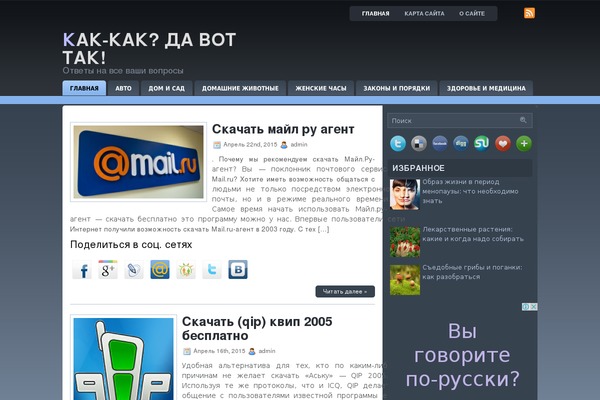The height and width of the screenshot is (400, 600).
Task: Click the Digg icon in sidebar
Action: pos(461,144)
